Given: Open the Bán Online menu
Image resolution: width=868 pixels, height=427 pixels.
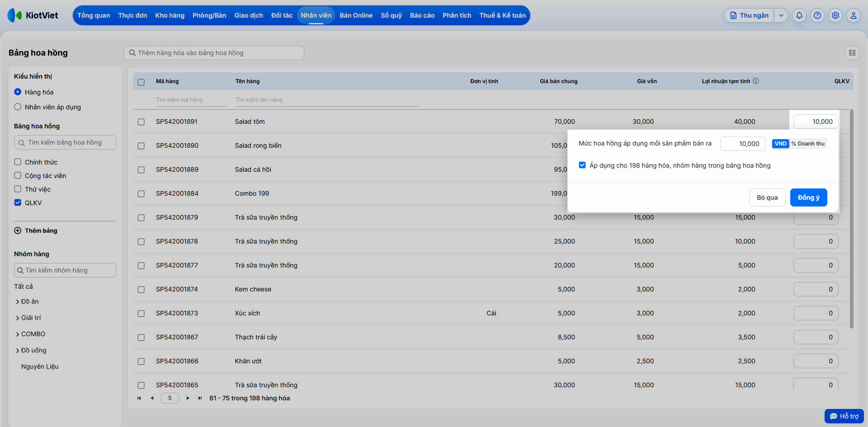Looking at the screenshot, I should tap(356, 15).
